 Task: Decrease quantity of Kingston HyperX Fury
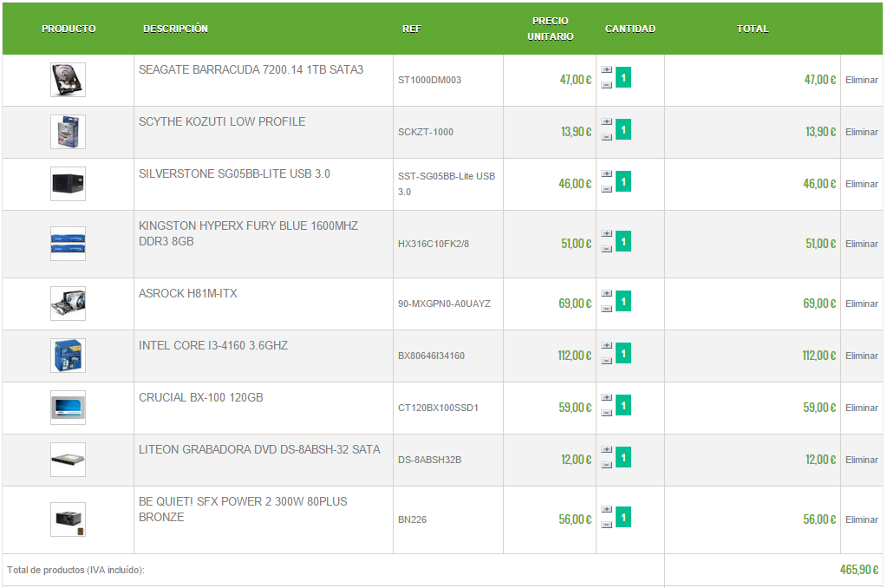click(x=606, y=250)
